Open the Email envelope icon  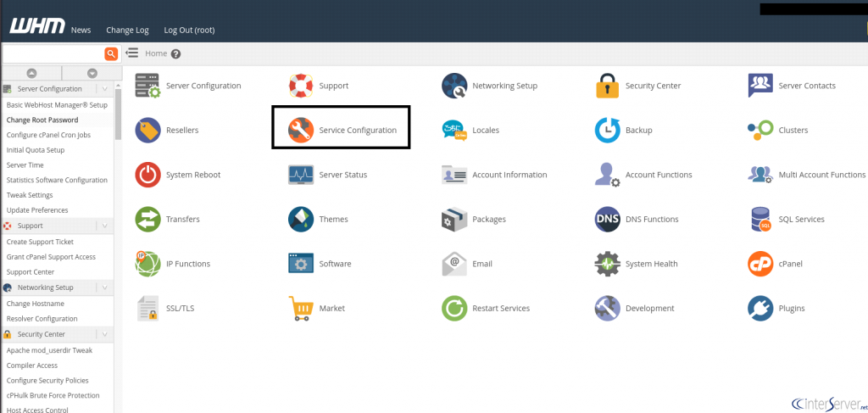(454, 264)
